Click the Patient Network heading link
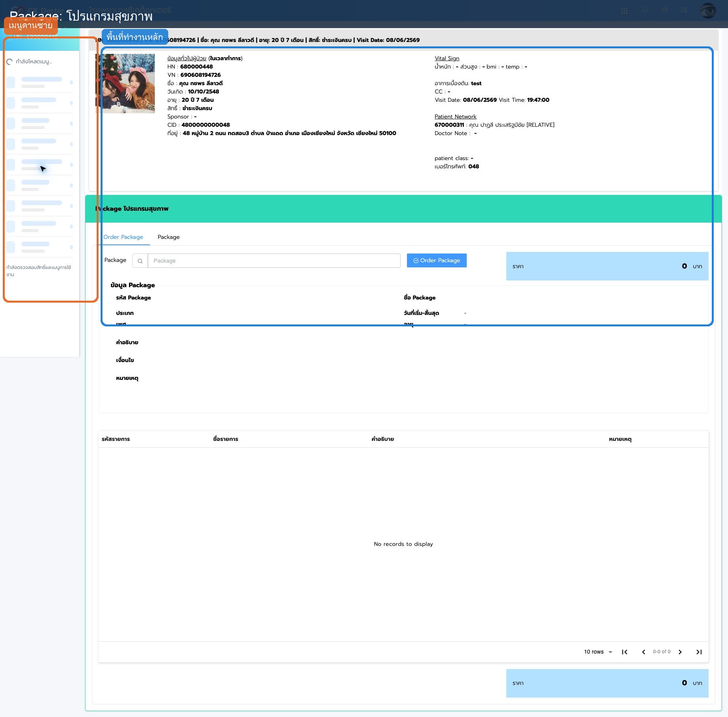This screenshot has width=728, height=717. pyautogui.click(x=456, y=116)
